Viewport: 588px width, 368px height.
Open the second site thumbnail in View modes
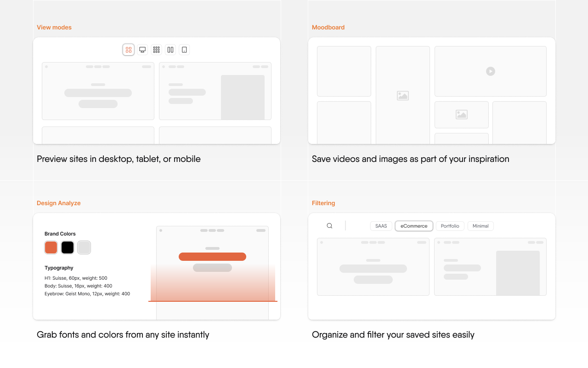coord(215,91)
